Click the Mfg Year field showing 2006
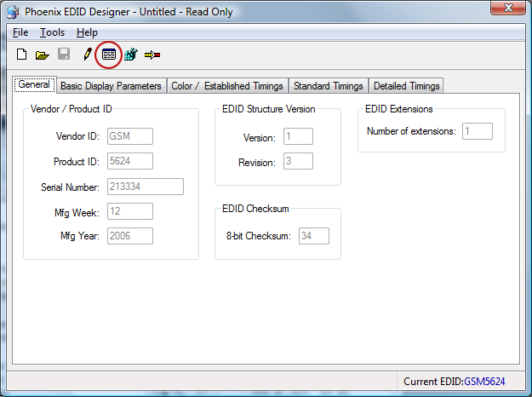The image size is (532, 397). pos(130,236)
